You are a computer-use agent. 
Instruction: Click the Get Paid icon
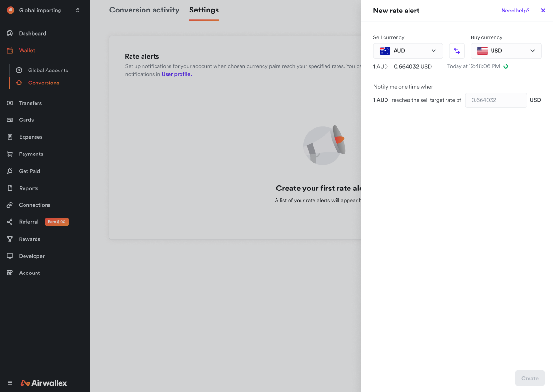10,171
